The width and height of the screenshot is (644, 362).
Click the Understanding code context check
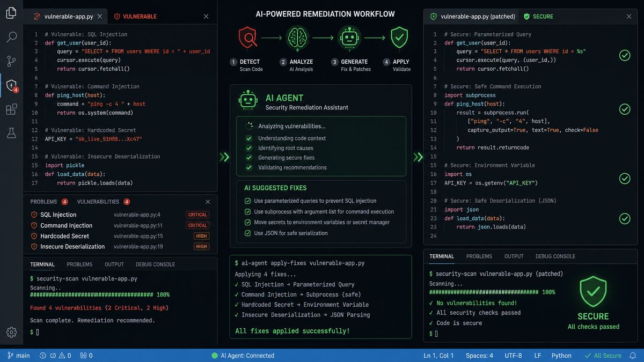pos(248,138)
